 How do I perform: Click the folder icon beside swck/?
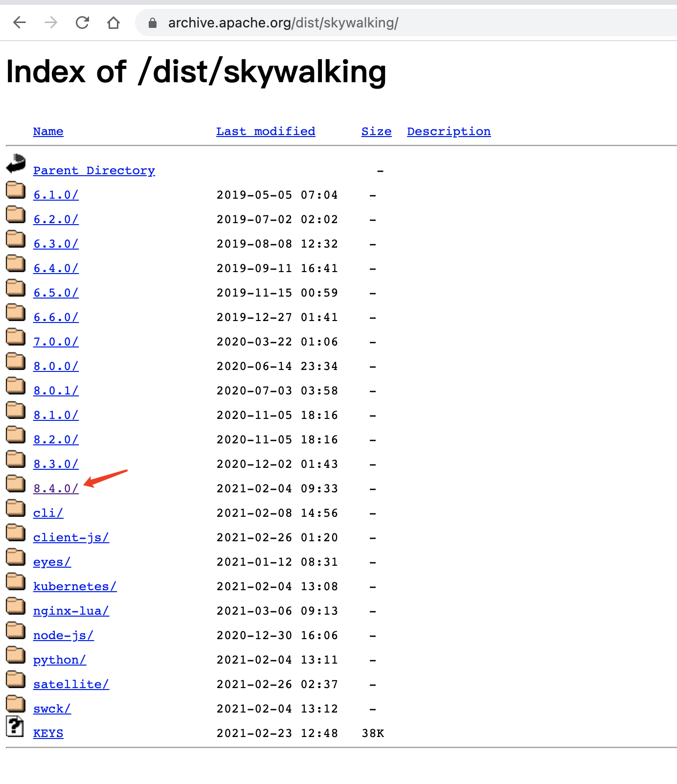[x=16, y=704]
